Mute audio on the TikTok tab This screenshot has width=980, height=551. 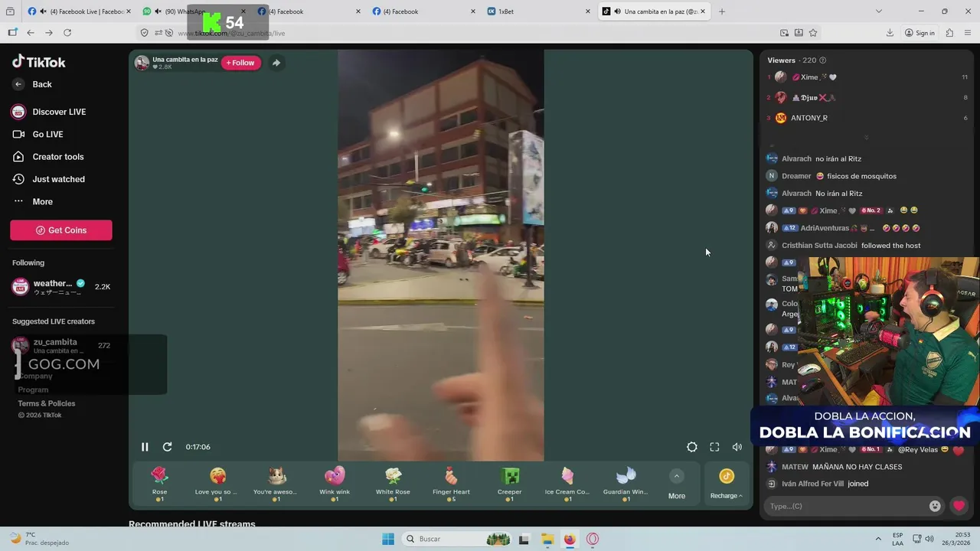pyautogui.click(x=617, y=11)
